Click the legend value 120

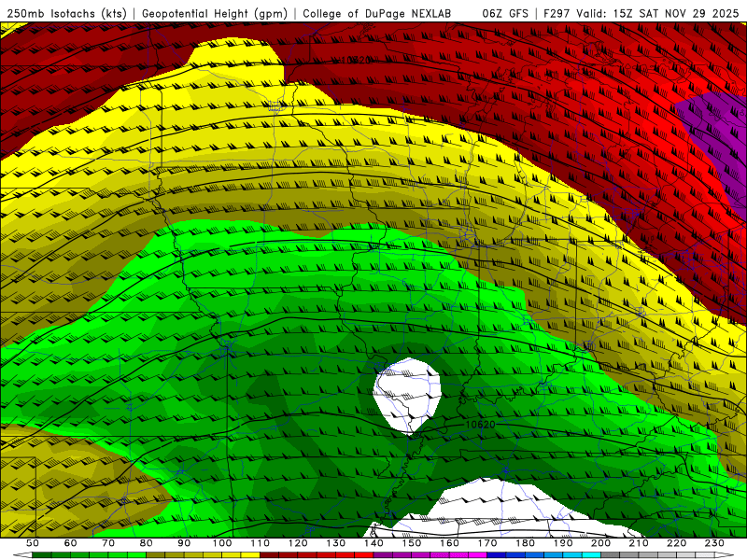click(x=298, y=543)
